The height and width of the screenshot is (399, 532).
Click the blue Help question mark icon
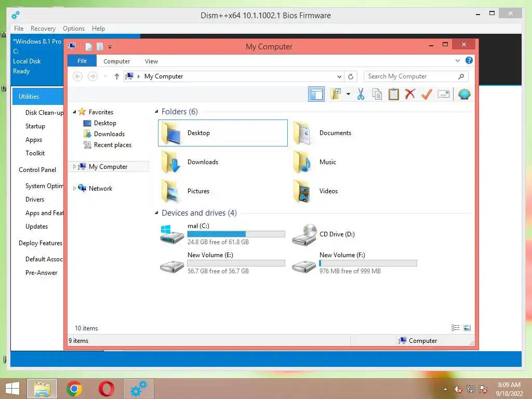point(469,60)
